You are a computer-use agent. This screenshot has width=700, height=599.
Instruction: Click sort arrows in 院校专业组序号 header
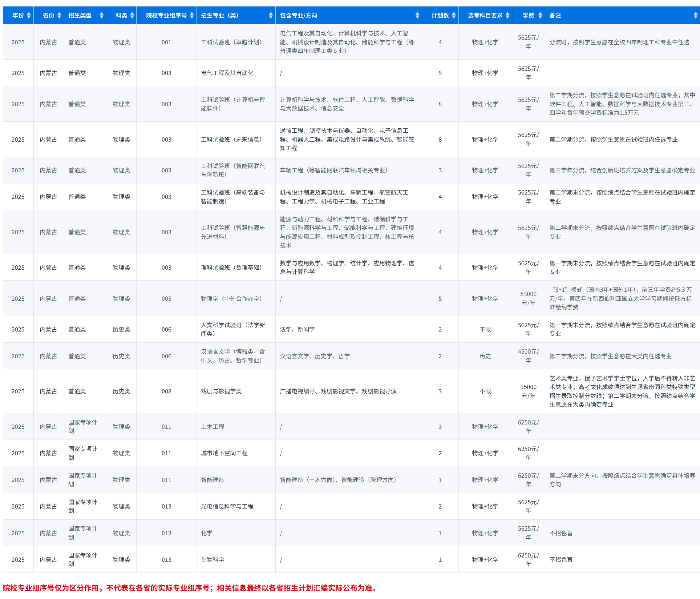(192, 15)
